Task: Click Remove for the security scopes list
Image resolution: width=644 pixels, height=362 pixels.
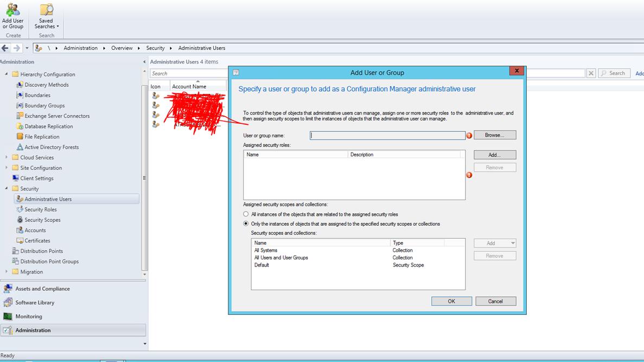Action: (x=495, y=256)
